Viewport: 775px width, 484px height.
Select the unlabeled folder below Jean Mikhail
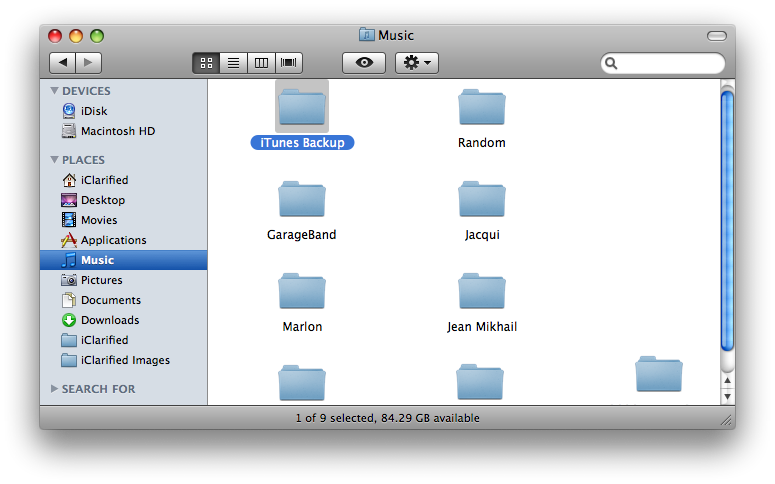click(x=480, y=382)
